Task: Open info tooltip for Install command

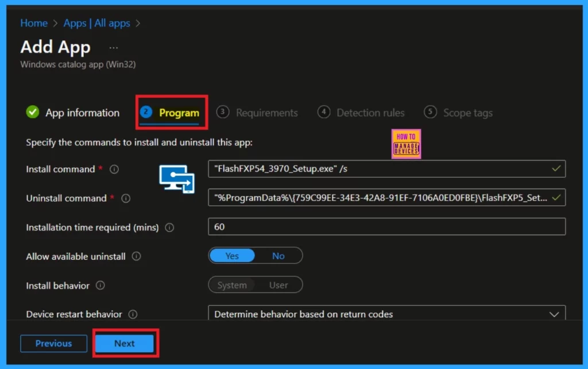Action: coord(114,170)
